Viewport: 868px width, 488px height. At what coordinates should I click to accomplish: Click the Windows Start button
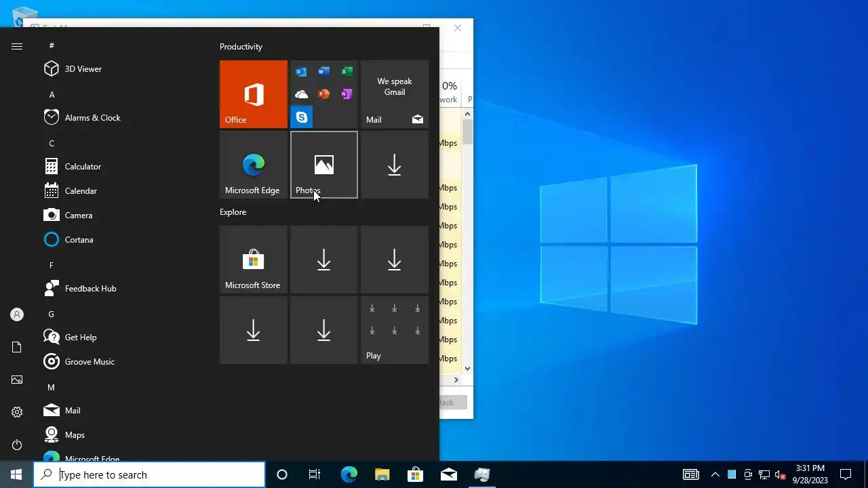click(16, 474)
